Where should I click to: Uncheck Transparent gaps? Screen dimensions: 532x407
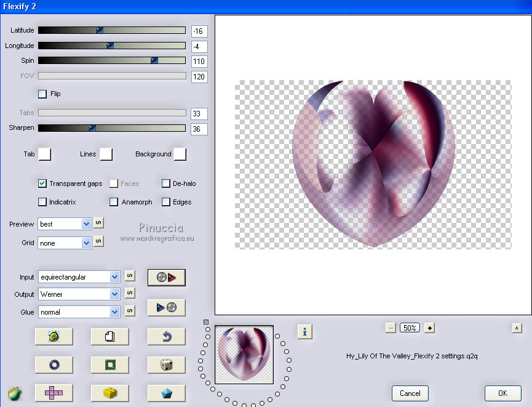[42, 183]
